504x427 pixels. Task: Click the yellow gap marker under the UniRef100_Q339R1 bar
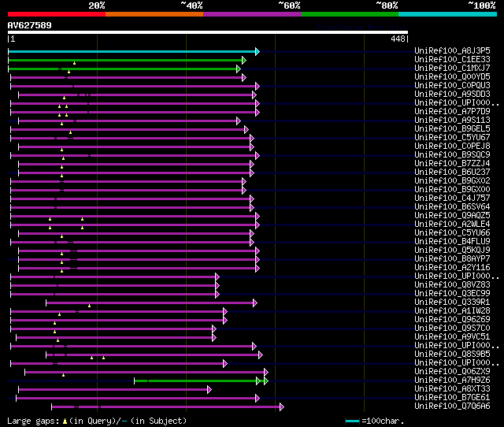pos(89,306)
